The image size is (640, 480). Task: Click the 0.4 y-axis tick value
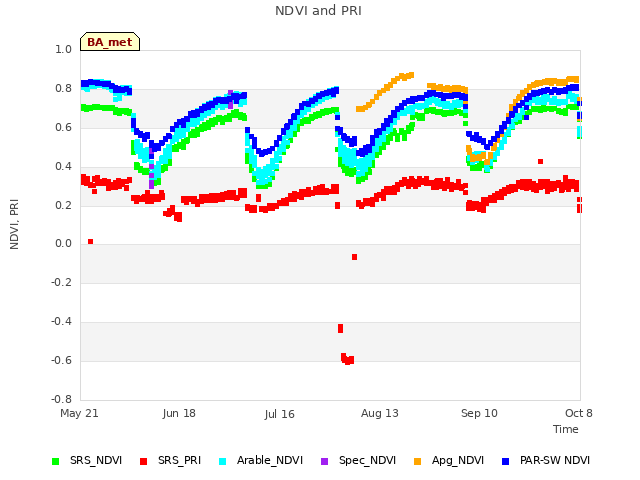(x=63, y=166)
